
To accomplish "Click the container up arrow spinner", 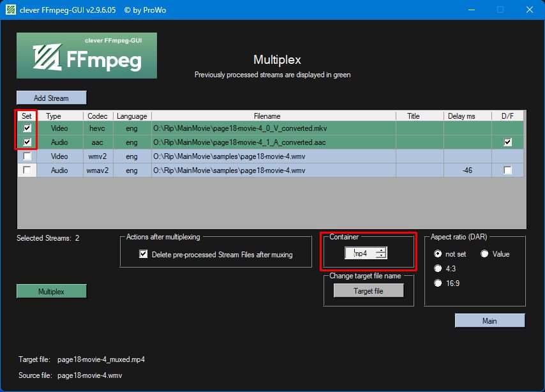I will pyautogui.click(x=381, y=250).
